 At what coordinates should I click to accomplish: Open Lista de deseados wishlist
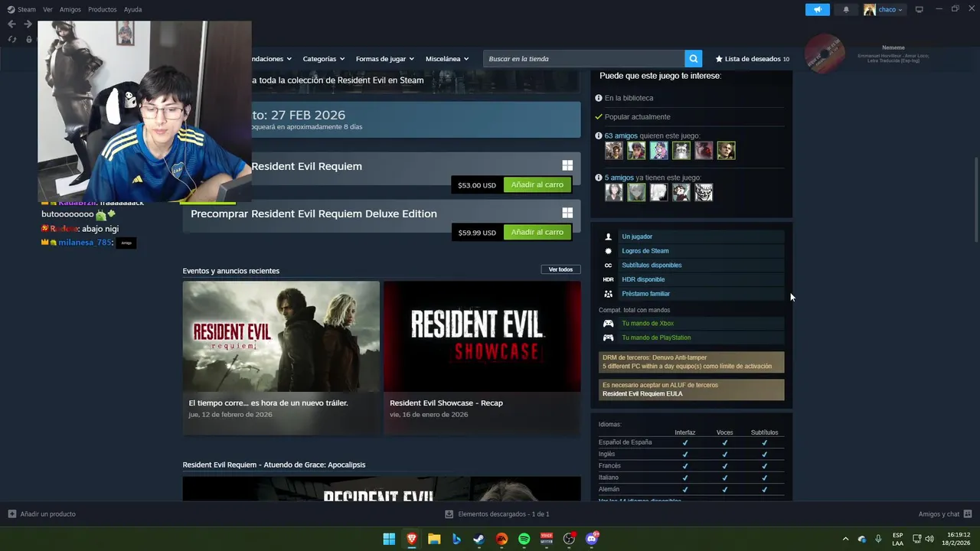click(x=752, y=59)
